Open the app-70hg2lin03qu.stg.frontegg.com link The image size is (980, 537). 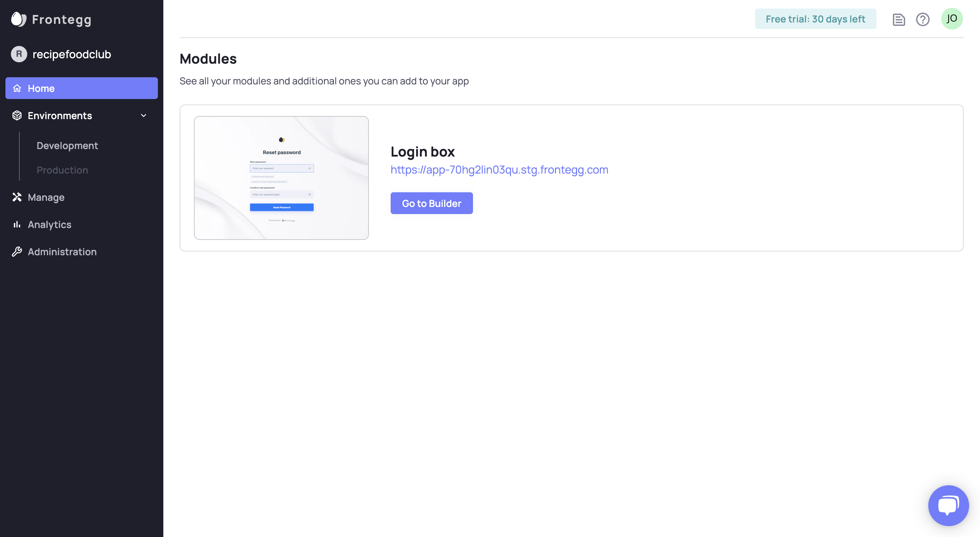pos(499,170)
